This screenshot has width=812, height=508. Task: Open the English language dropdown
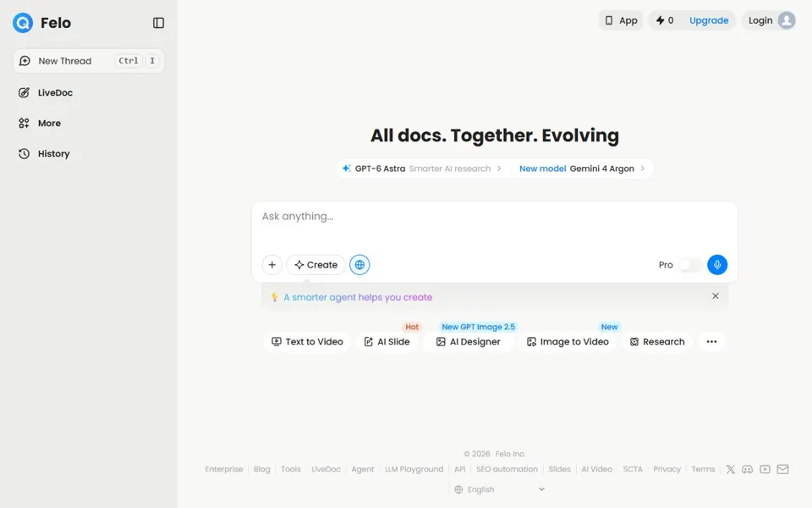click(500, 489)
